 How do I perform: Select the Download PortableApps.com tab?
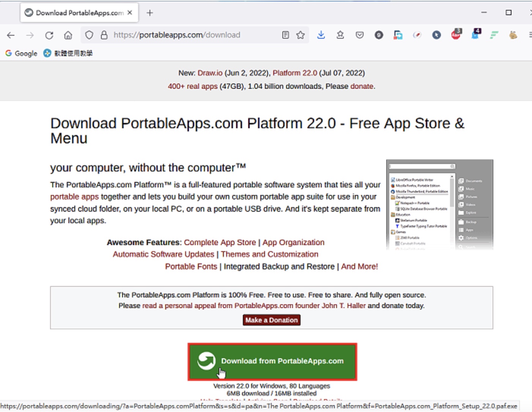click(79, 13)
